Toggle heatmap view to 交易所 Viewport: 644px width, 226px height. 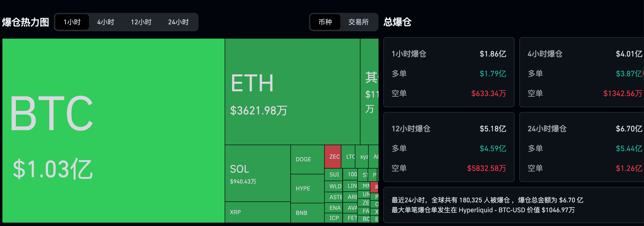coord(358,22)
